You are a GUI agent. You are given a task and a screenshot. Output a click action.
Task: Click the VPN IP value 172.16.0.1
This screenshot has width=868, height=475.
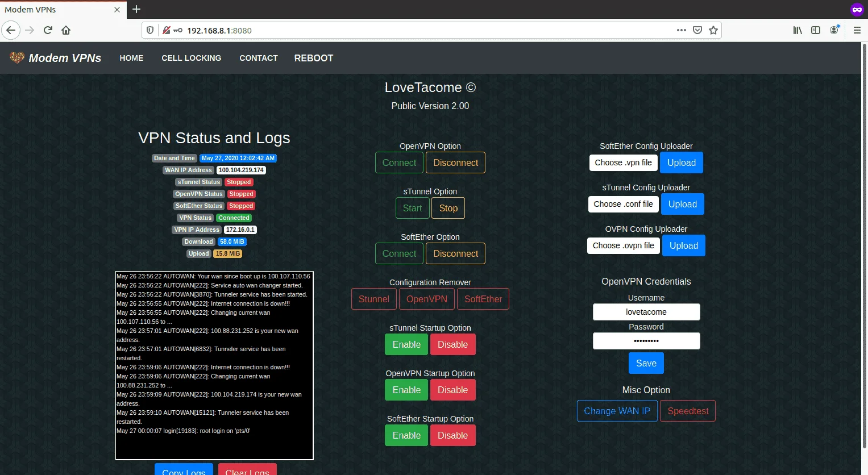(240, 230)
